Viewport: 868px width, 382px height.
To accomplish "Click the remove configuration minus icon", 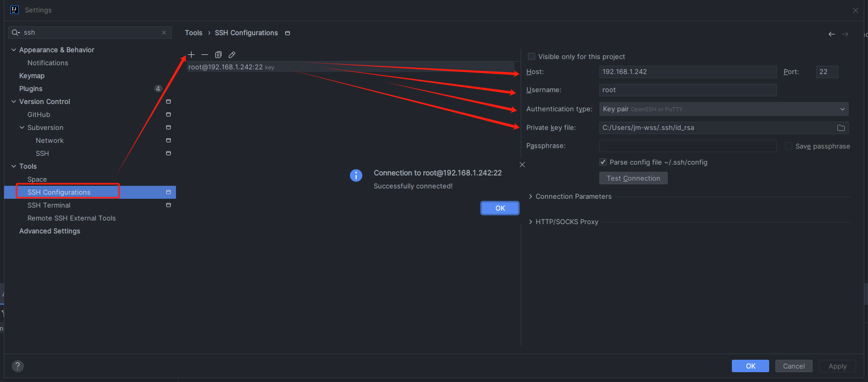I will pos(205,54).
